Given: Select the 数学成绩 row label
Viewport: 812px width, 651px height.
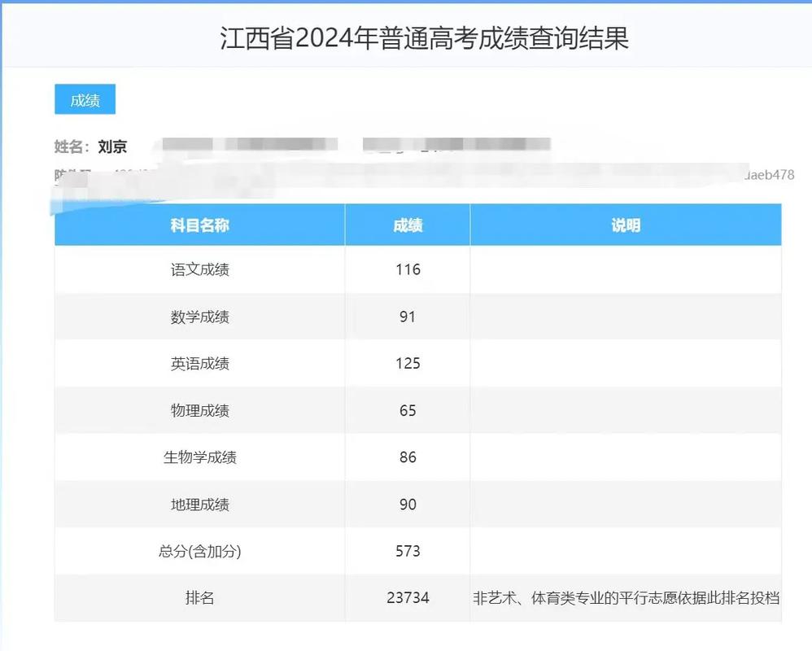Looking at the screenshot, I should (200, 317).
